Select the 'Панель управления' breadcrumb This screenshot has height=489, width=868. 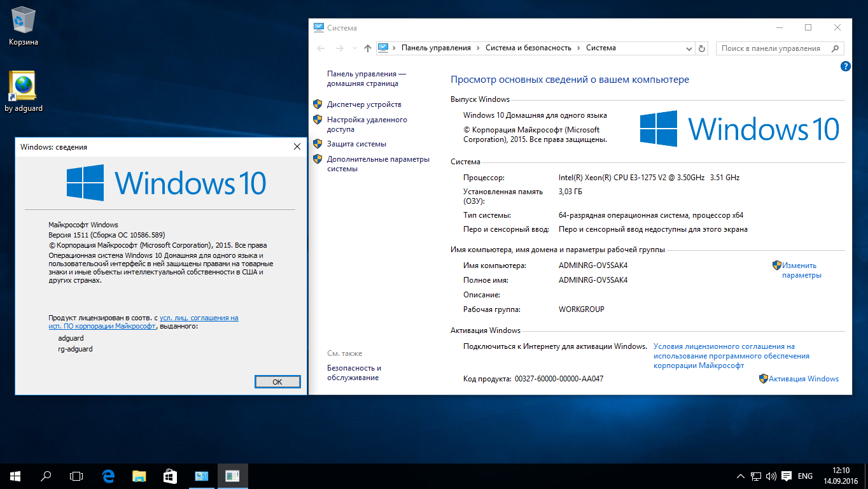(x=436, y=48)
